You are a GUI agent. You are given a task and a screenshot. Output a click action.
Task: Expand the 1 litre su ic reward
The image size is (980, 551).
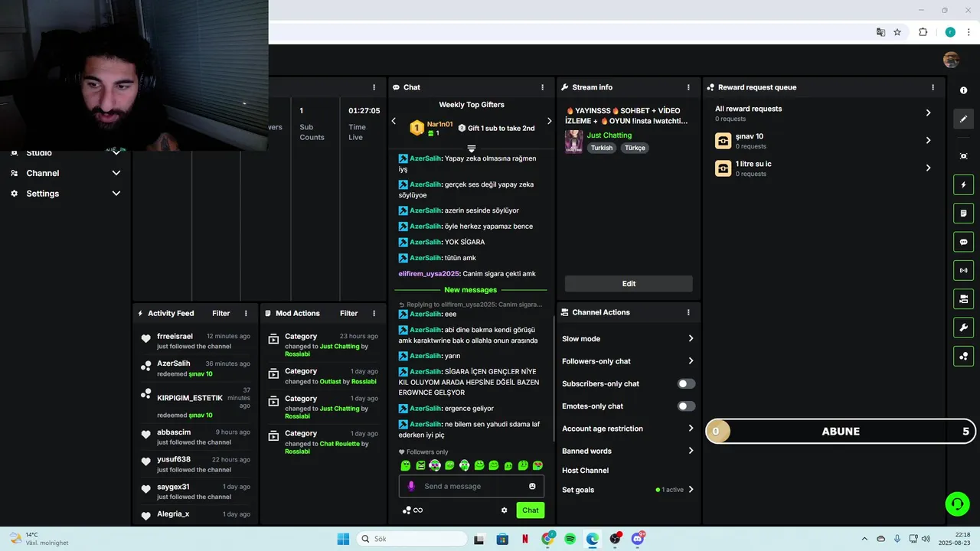(824, 168)
